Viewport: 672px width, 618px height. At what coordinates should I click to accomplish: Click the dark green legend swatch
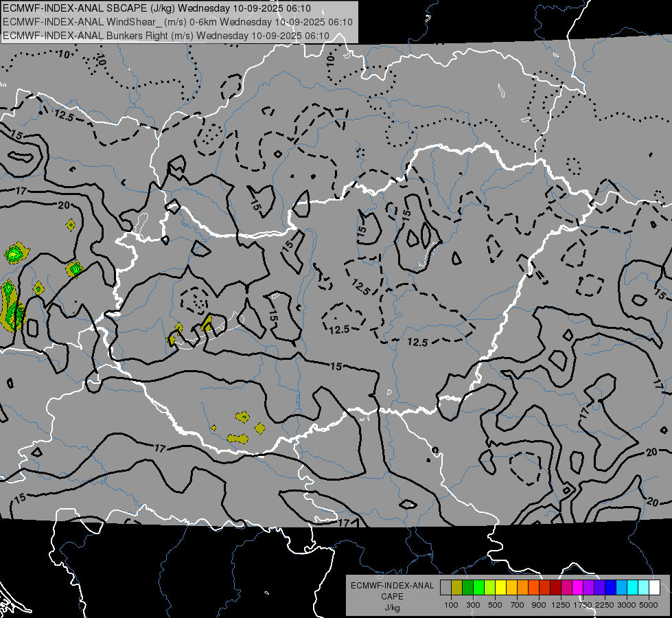(467, 588)
